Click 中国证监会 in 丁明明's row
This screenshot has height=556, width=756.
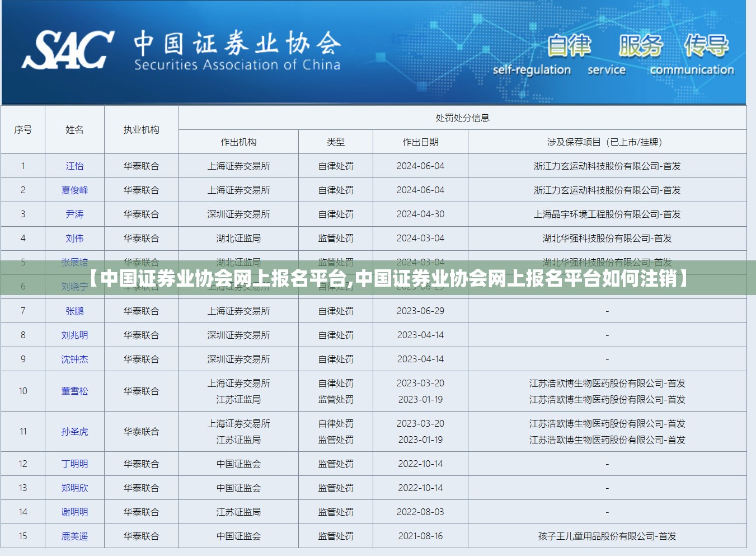coord(239,464)
